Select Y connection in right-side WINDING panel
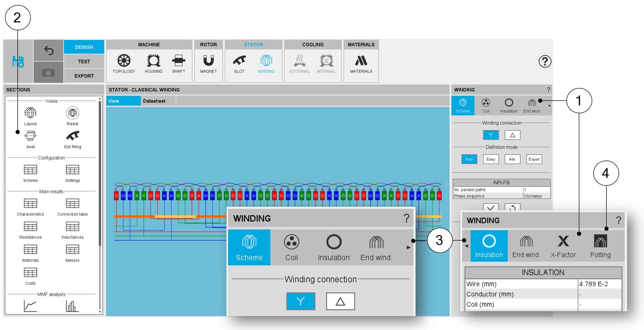 [x=491, y=135]
